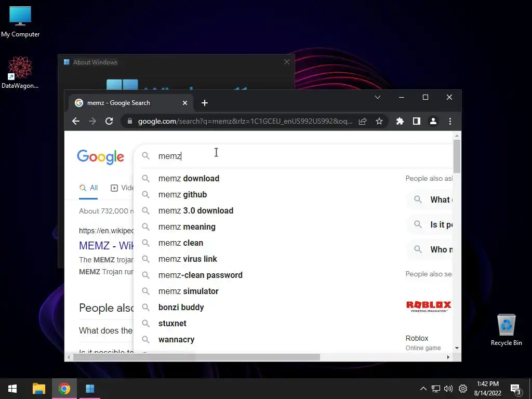Reload the Google search page
The height and width of the screenshot is (399, 532).
(x=109, y=121)
